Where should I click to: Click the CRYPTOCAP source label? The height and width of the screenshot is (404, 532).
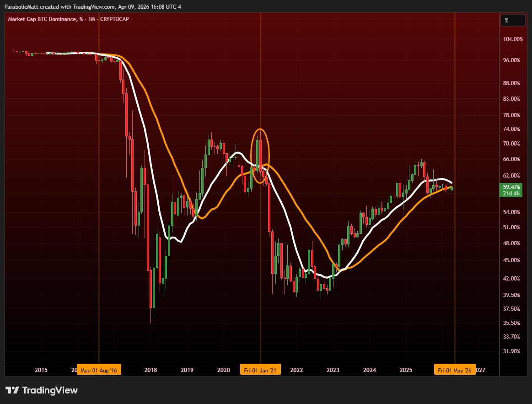pos(114,19)
